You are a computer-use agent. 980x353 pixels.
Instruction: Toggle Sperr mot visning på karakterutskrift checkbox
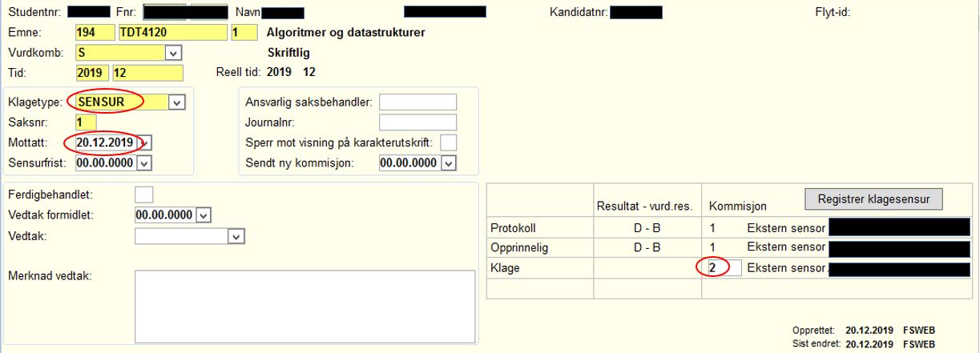449,142
